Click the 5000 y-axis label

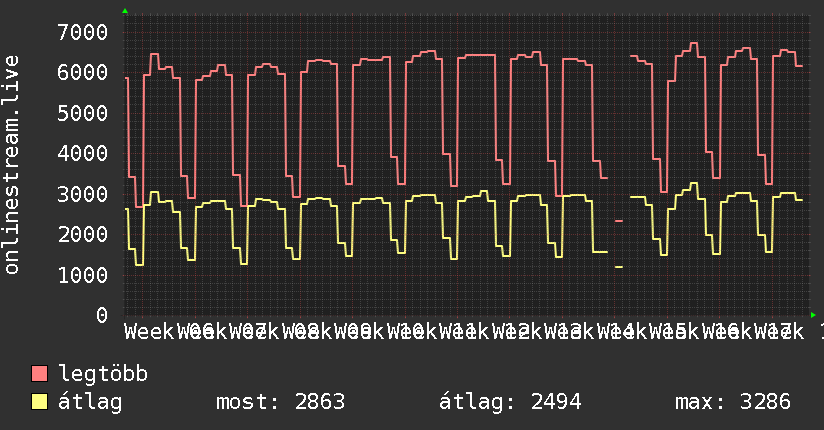[83, 113]
